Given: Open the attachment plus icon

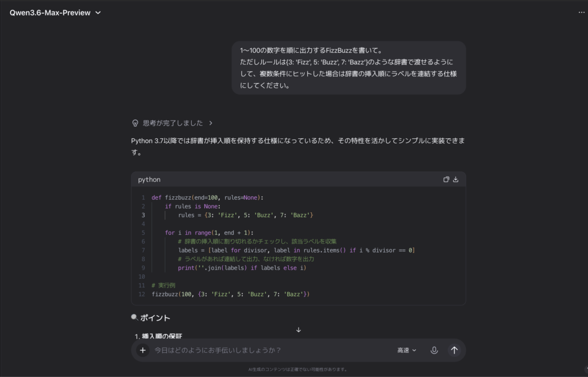Looking at the screenshot, I should coord(142,350).
